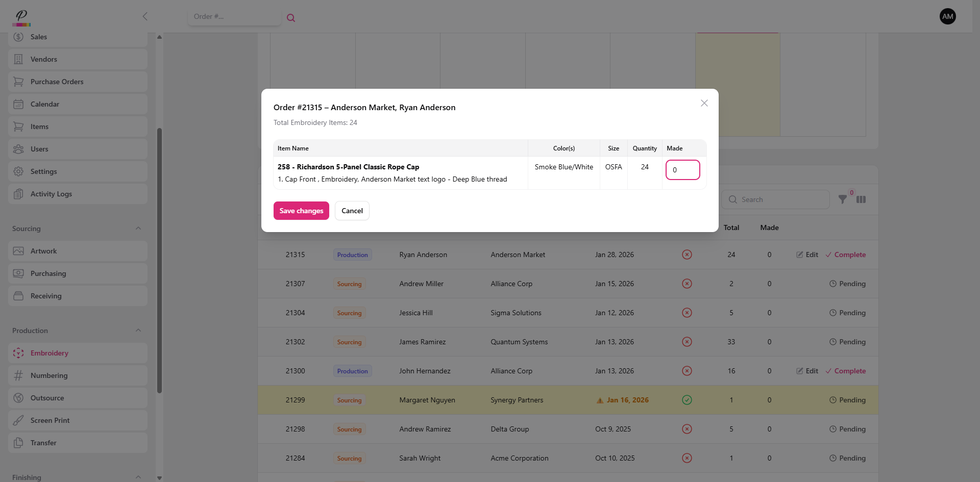Toggle the red X status for order 21300
This screenshot has height=482, width=980.
[x=687, y=371]
